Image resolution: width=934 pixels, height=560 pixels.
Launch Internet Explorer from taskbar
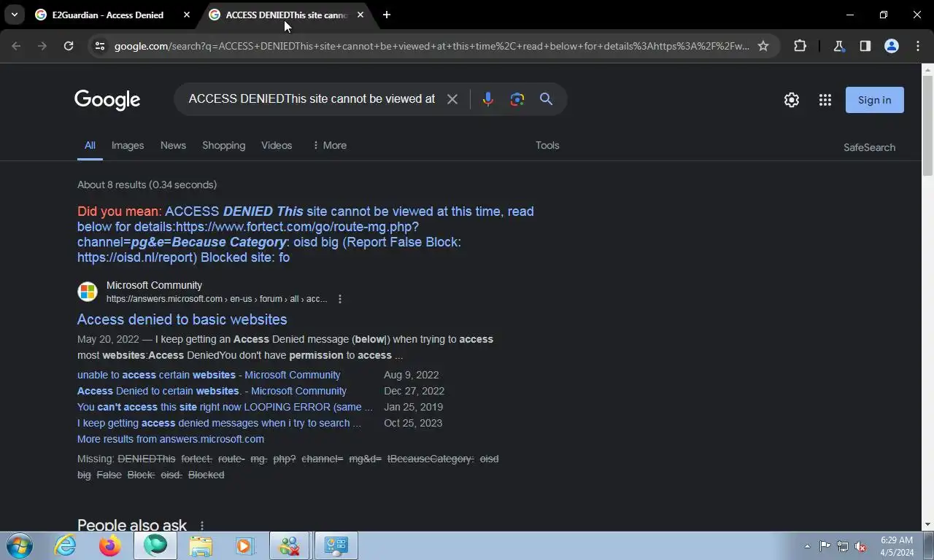point(66,545)
